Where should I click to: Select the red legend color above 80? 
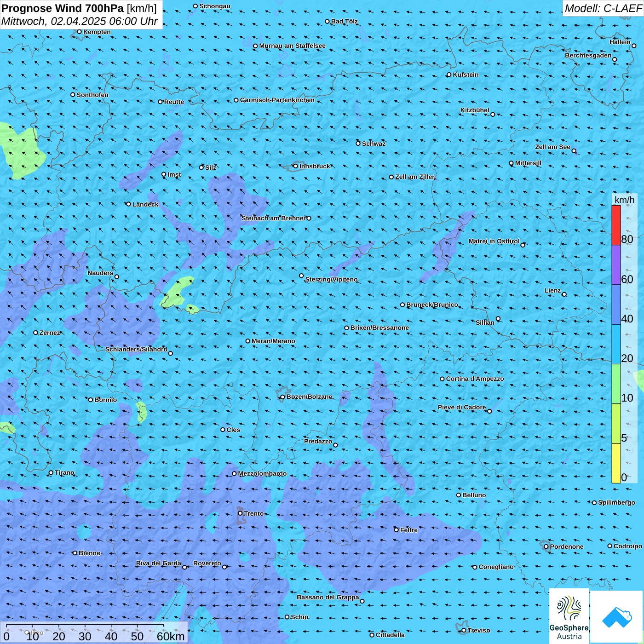pyautogui.click(x=616, y=225)
